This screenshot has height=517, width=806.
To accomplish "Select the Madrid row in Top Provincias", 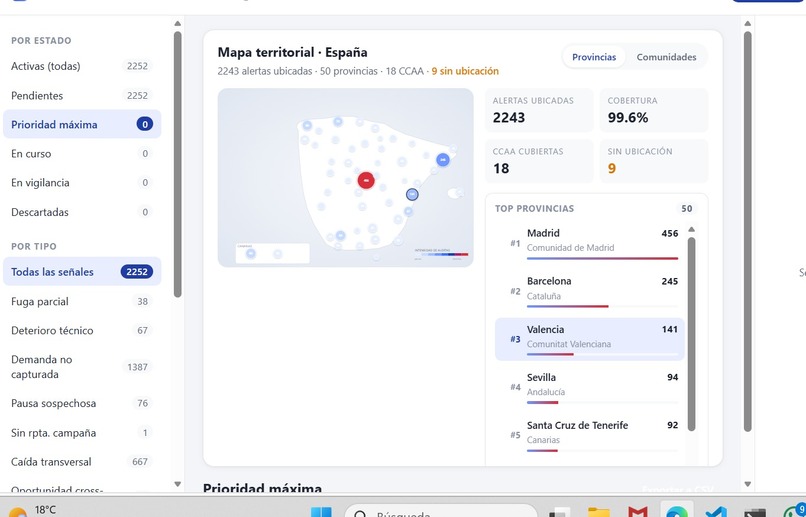I will pos(590,243).
